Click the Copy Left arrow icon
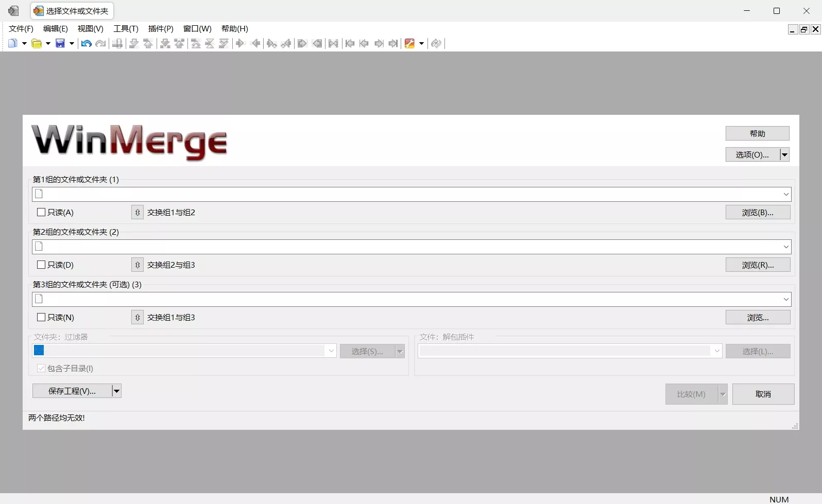 255,43
